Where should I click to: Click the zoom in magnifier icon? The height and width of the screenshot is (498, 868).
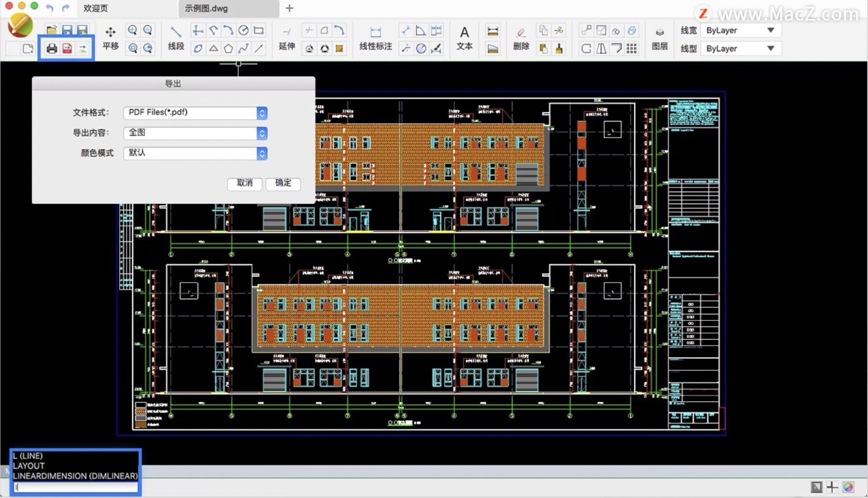[132, 30]
